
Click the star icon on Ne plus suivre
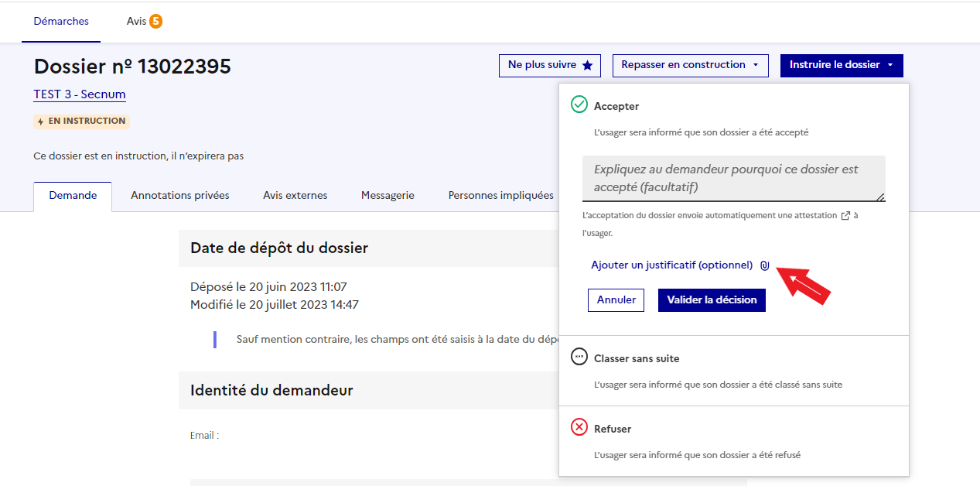[587, 66]
